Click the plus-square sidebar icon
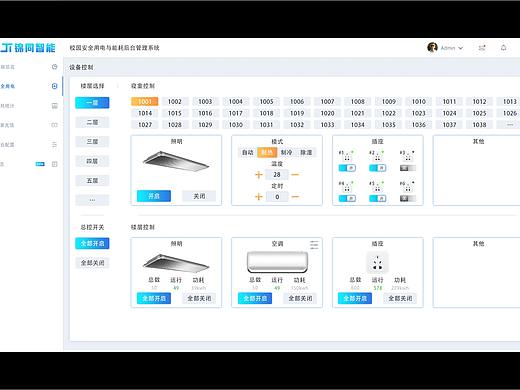This screenshot has width=520, height=390. [x=54, y=164]
